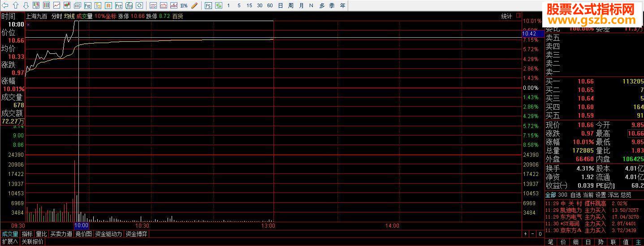This screenshot has width=644, height=246.
Task: Expand the 扩展∧ panel
Action: coord(9,242)
